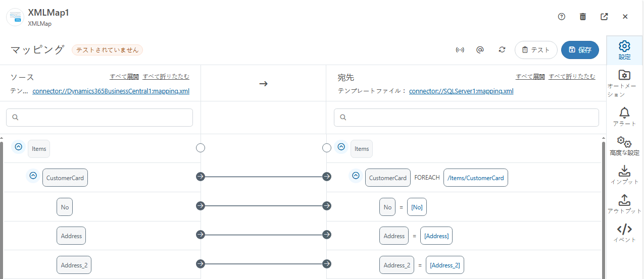Click the broadcast signal icon near テスト
This screenshot has width=644, height=279.
click(460, 50)
